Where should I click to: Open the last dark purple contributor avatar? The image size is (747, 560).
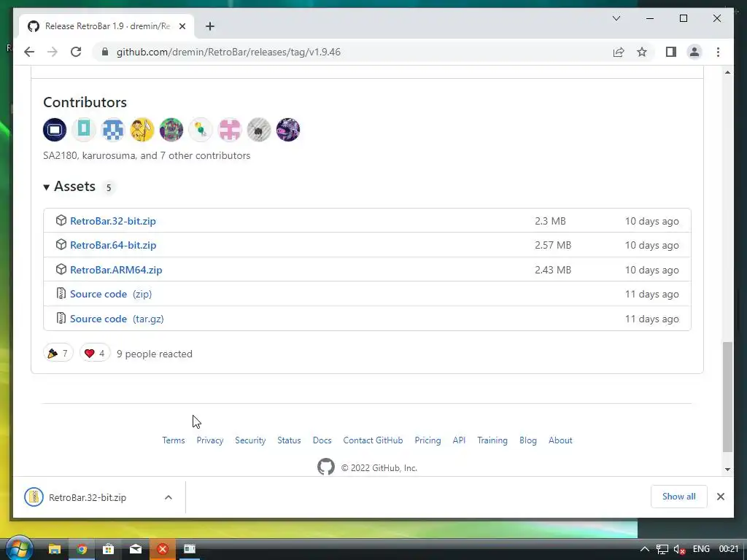point(287,130)
